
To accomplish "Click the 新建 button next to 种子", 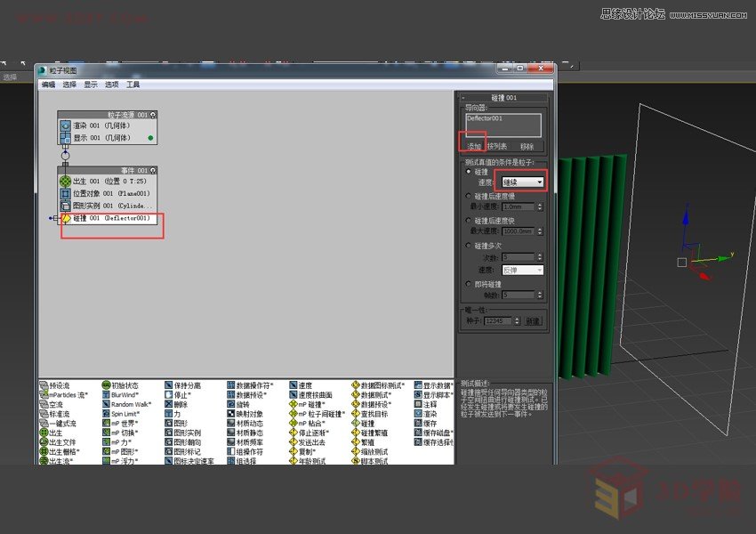I will click(x=533, y=320).
